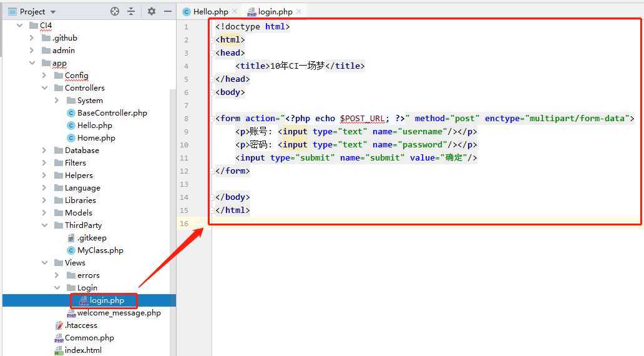The image size is (644, 356).
Task: Expand the Config folder
Action: (x=44, y=75)
